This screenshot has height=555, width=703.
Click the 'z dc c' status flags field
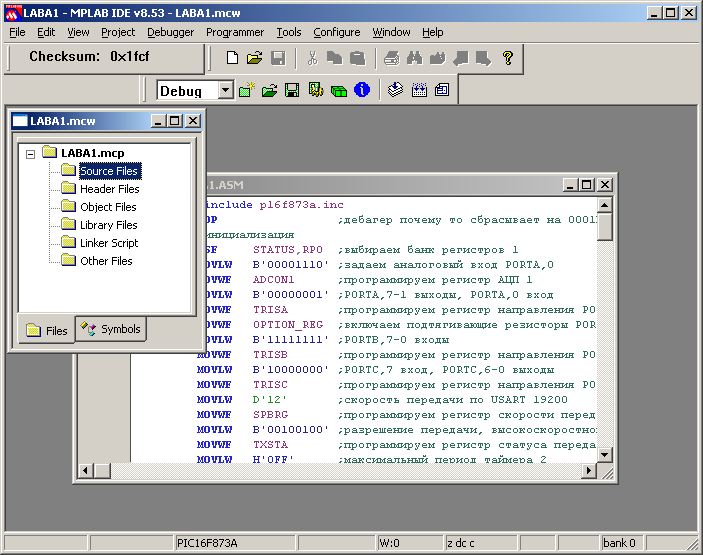(x=481, y=543)
